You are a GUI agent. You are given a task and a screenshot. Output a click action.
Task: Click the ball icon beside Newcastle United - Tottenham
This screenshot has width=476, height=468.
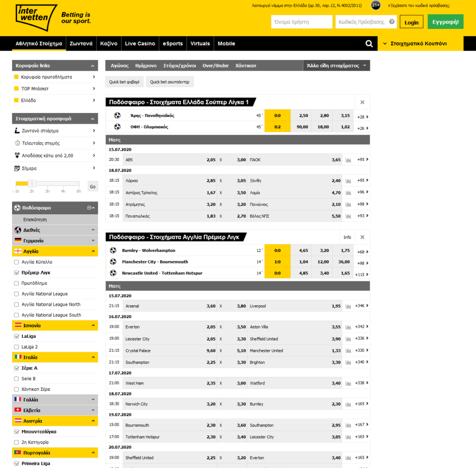tap(113, 273)
